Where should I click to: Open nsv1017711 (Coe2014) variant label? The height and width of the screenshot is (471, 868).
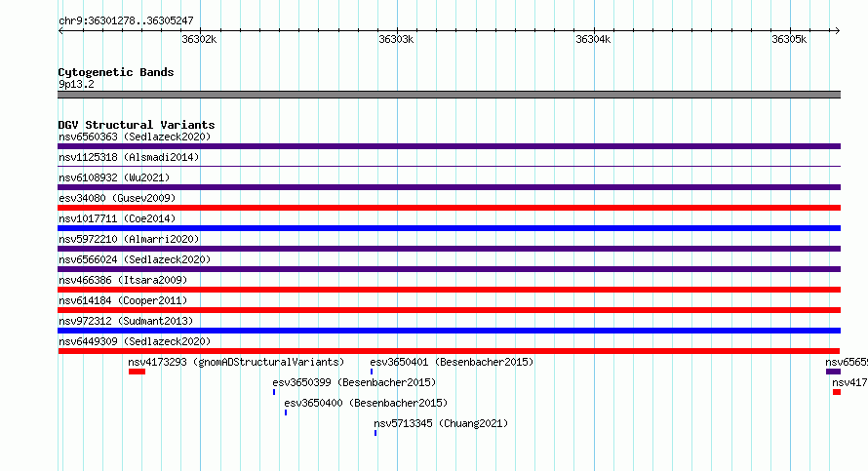pyautogui.click(x=117, y=218)
